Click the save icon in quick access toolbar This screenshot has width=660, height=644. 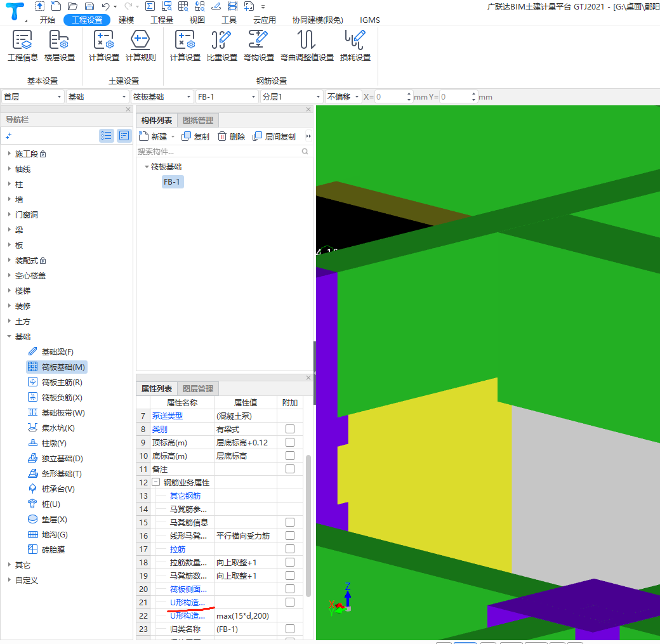click(89, 6)
